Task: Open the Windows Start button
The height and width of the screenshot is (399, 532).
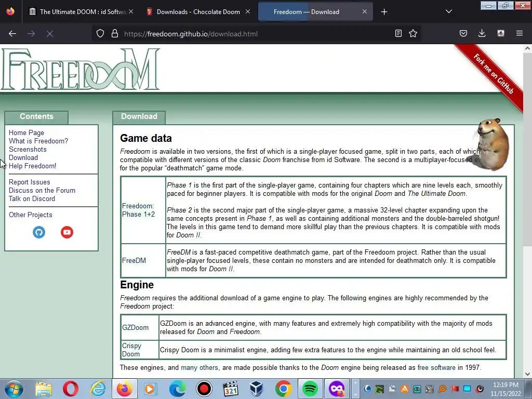Action: click(x=14, y=389)
